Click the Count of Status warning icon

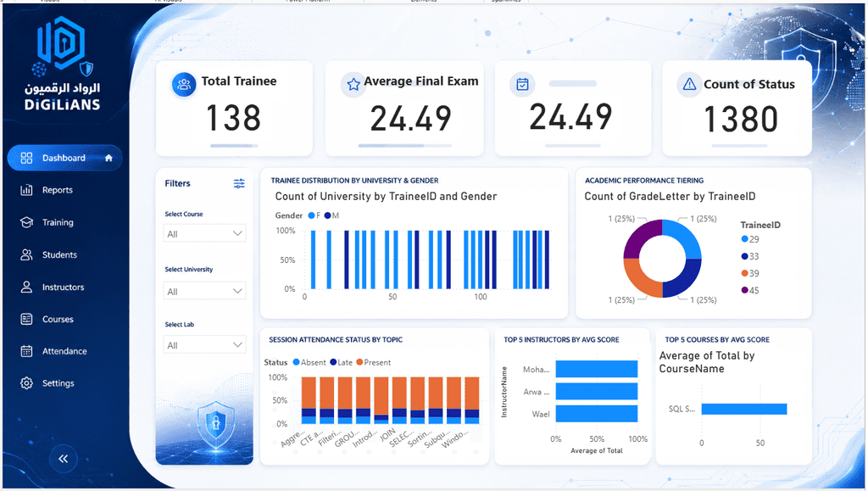pos(689,84)
